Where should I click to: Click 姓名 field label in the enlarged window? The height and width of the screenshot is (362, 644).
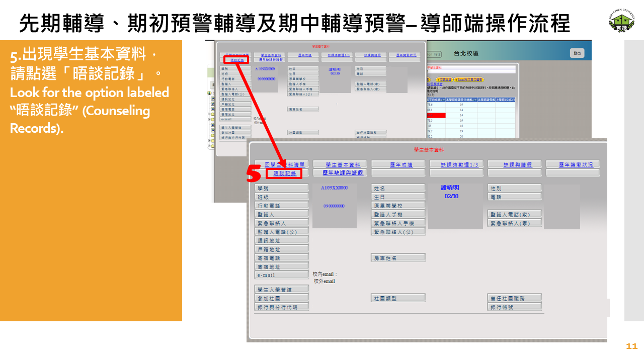click(x=398, y=188)
